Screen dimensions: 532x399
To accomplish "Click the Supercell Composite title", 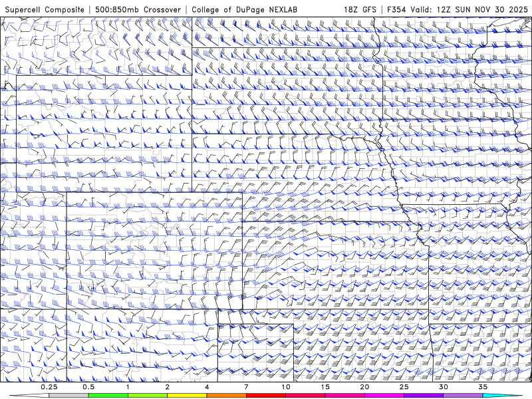I will pos(45,9).
